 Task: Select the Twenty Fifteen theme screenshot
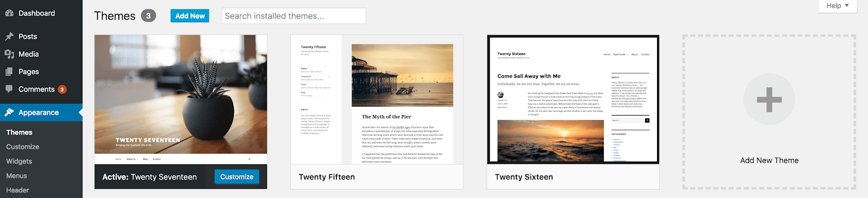click(377, 99)
